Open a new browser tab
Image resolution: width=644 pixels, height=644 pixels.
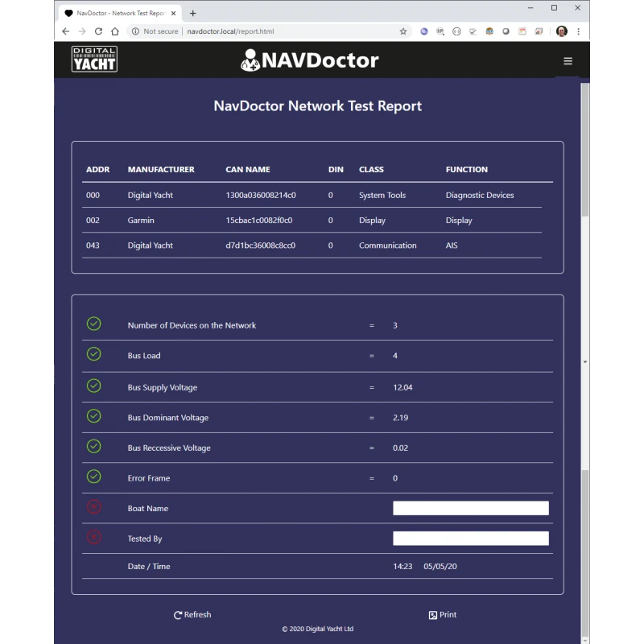[x=193, y=13]
